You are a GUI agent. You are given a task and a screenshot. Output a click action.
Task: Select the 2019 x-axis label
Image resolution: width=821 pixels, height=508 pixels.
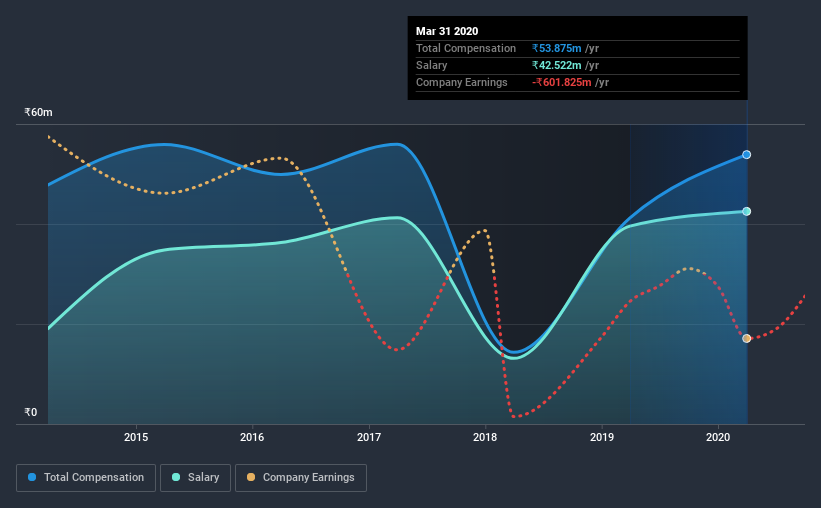coord(602,437)
